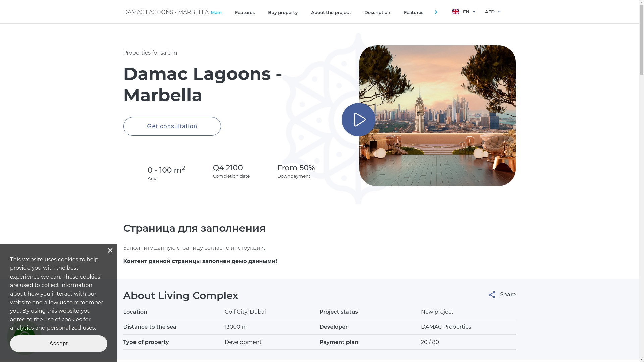This screenshot has height=362, width=644.
Task: Click DAMAC LAGOONS - MARBELLA header title
Action: click(166, 12)
